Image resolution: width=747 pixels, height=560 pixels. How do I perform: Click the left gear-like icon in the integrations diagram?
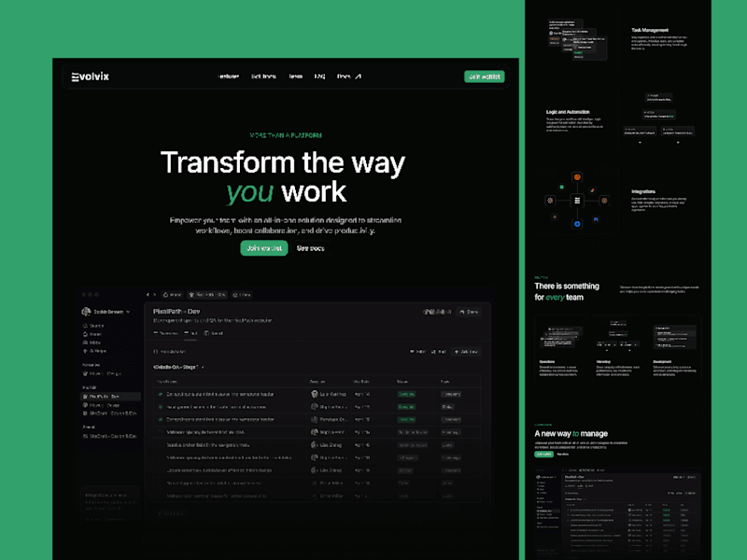[x=550, y=201]
